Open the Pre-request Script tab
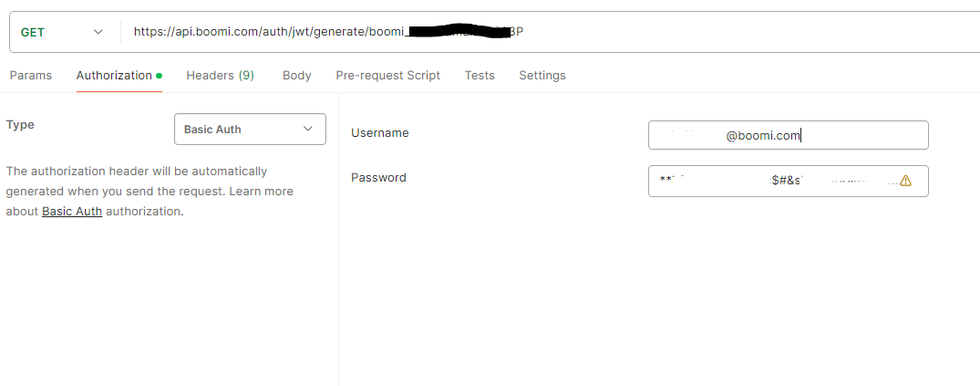Viewport: 980px width, 386px height. click(387, 76)
